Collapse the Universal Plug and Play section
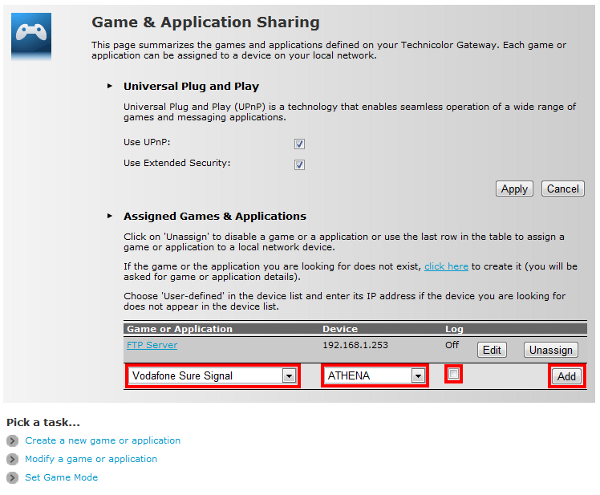600x495 pixels. (110, 87)
